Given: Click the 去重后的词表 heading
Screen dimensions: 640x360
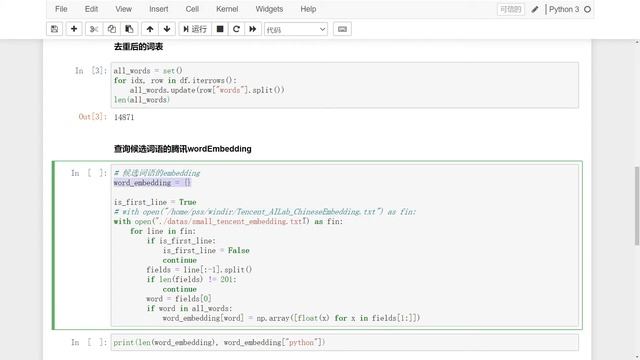Looking at the screenshot, I should [138, 47].
